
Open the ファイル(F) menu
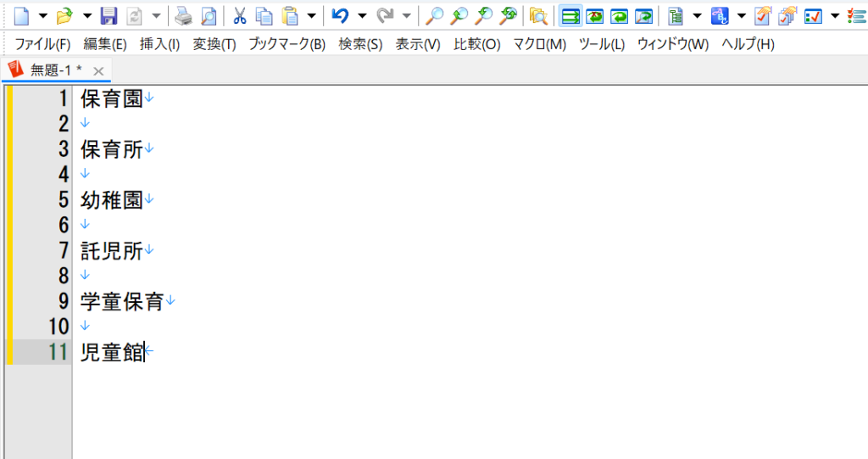(42, 44)
